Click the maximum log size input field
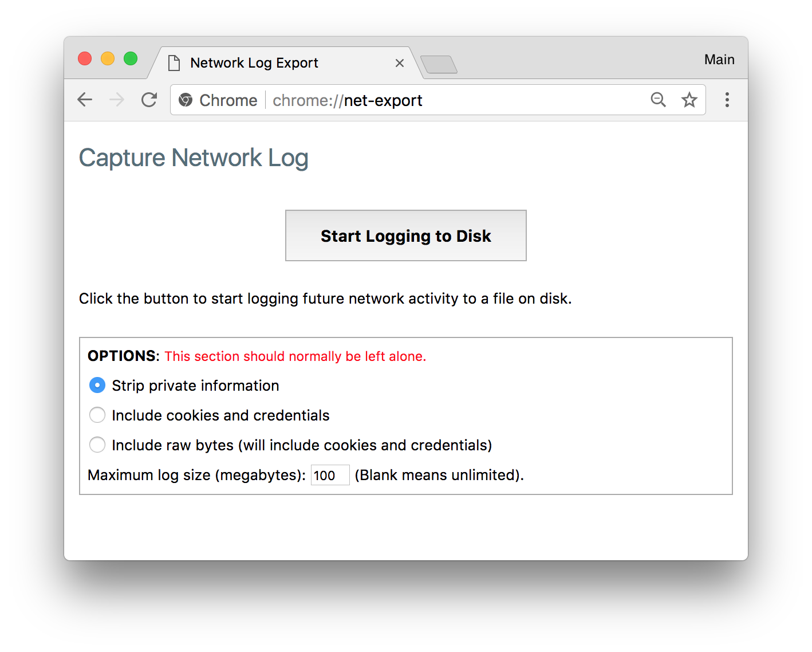The height and width of the screenshot is (652, 812). 330,474
